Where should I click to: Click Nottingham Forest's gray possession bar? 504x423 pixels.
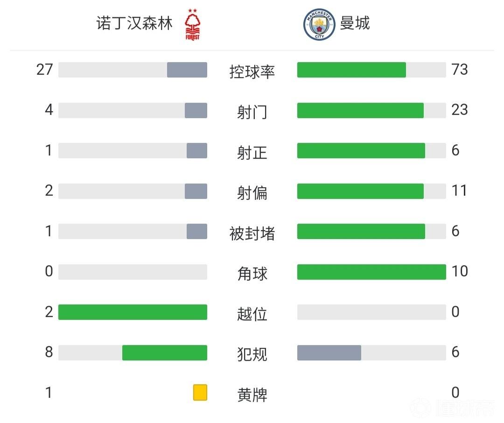coord(187,70)
